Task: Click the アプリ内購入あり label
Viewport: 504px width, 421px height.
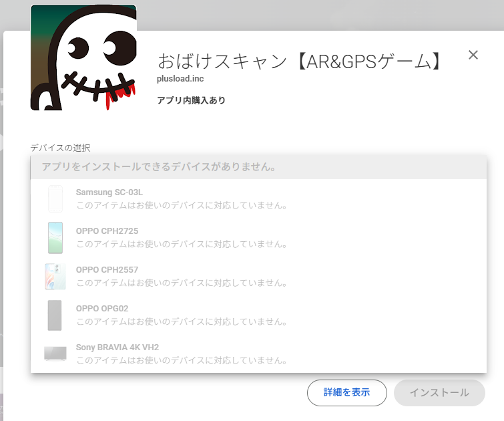Action: pos(191,100)
